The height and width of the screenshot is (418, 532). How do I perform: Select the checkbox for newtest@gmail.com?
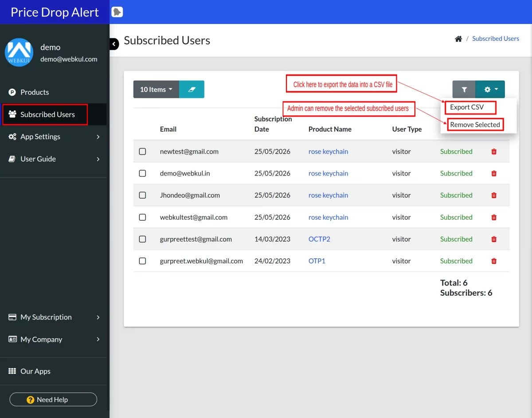click(142, 152)
